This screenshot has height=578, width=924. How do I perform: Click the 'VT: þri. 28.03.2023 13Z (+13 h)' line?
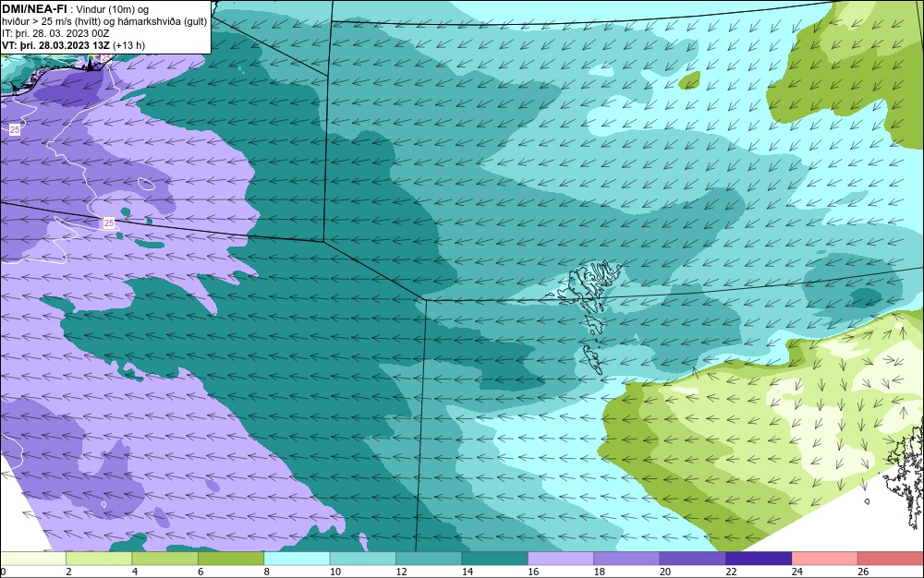point(73,45)
